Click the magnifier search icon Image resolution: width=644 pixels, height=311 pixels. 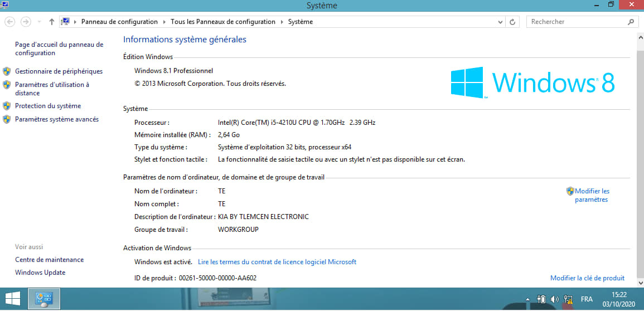631,22
